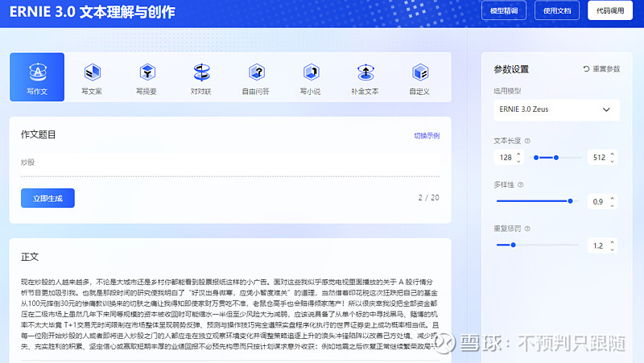Image resolution: width=644 pixels, height=363 pixels.
Task: Click the 2 / 20 character counter
Action: 429,197
